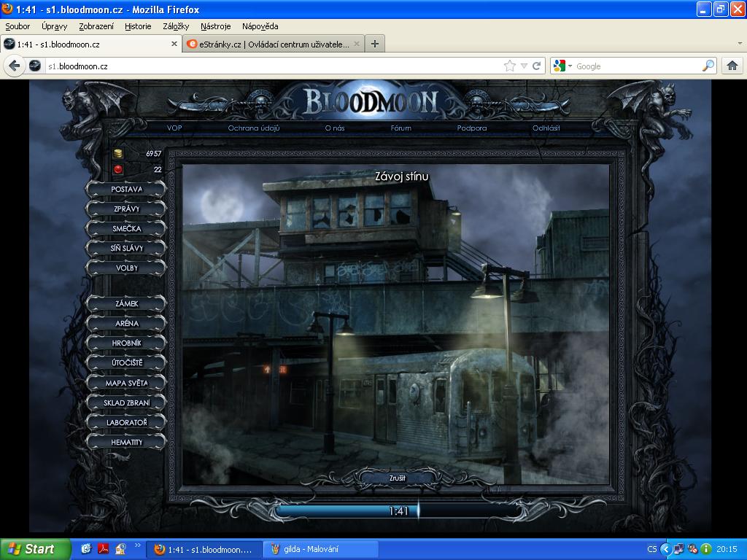Viewport: 747px width, 560px height.
Task: Open the Úpravy menu
Action: click(x=54, y=26)
